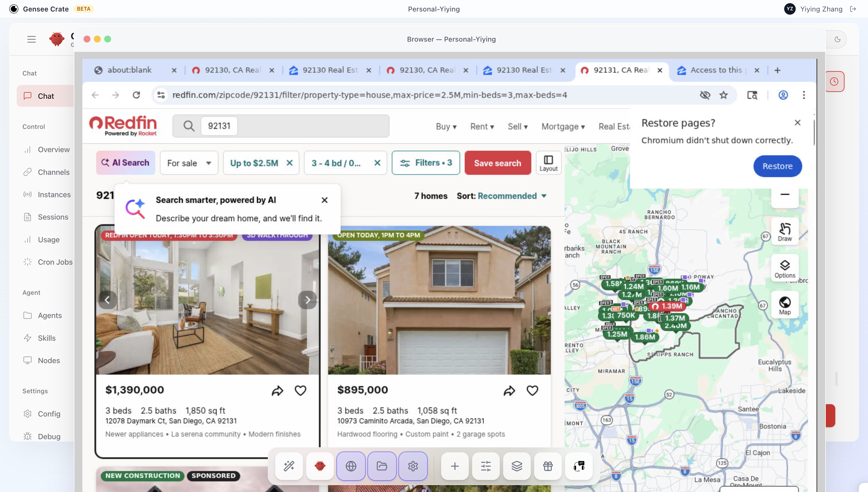Favorite the $895,000 home with heart
The image size is (868, 492).
coord(532,391)
